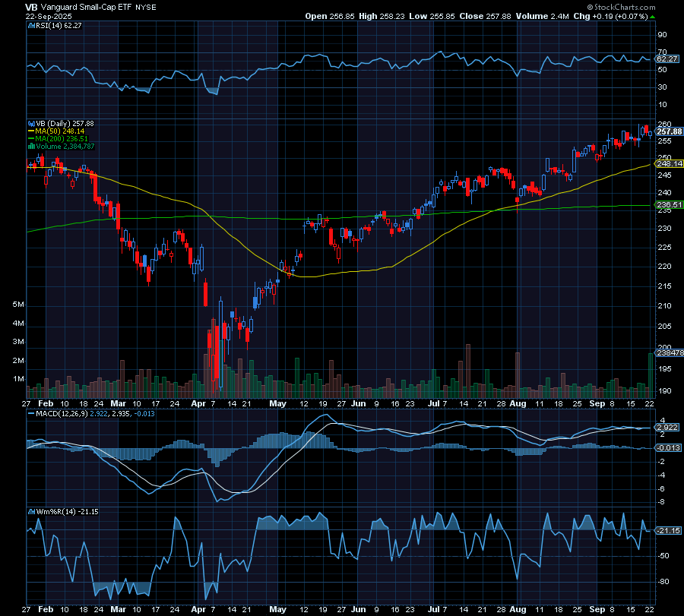Screen dimensions: 684x616
Task: Click the volume bars icon in the legend
Action: [x=31, y=145]
